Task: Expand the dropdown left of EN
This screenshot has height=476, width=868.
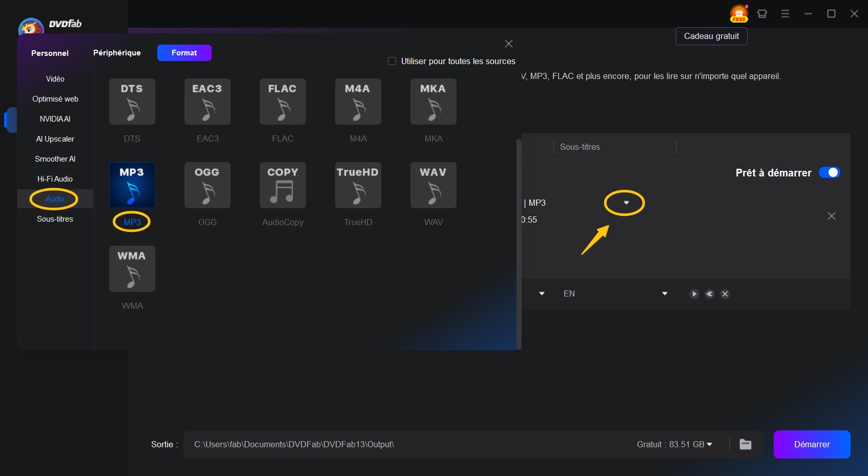Action: tap(542, 293)
